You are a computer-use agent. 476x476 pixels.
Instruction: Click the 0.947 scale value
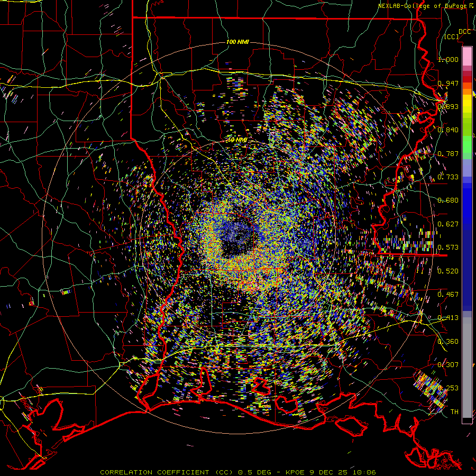(x=448, y=83)
